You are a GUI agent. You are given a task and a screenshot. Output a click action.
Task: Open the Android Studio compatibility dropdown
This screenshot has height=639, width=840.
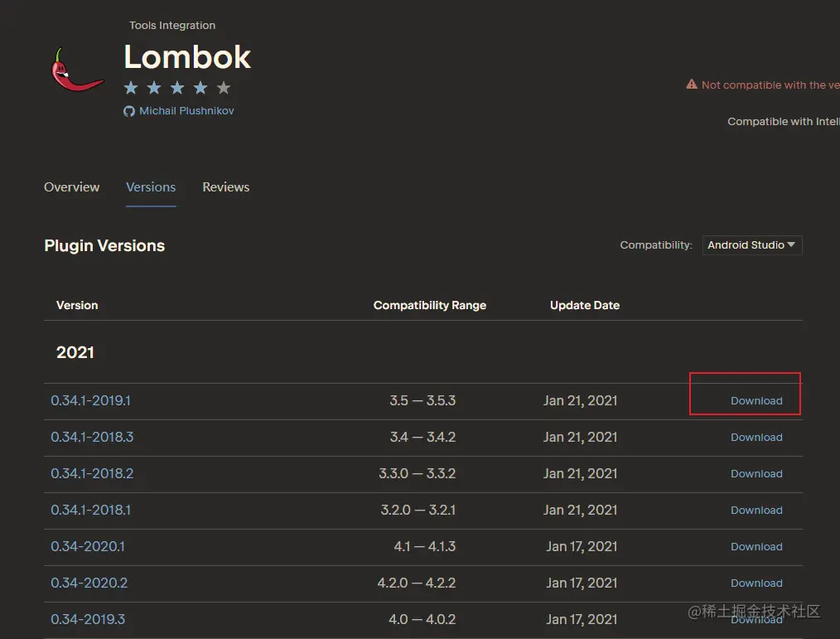click(752, 245)
